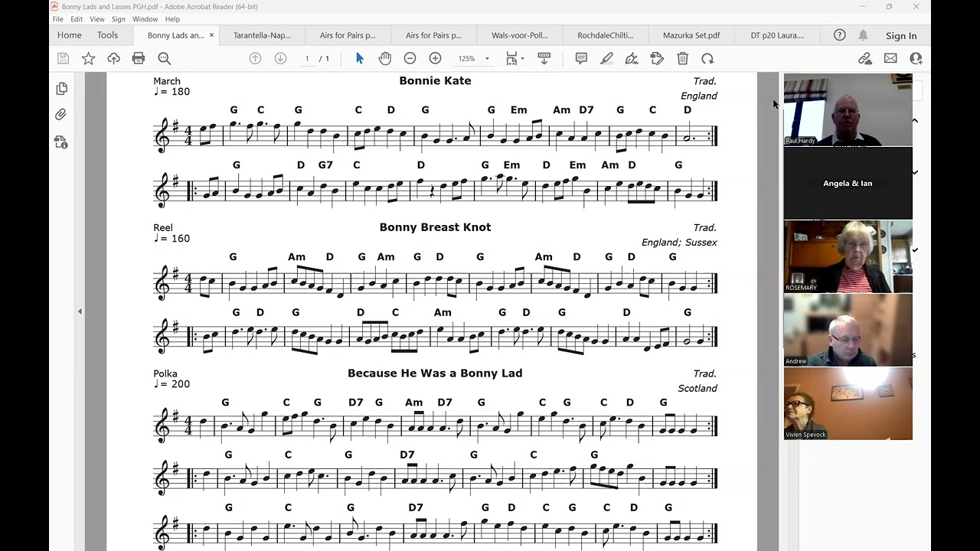Open the Edit menu
The width and height of the screenshot is (980, 551).
click(x=77, y=19)
